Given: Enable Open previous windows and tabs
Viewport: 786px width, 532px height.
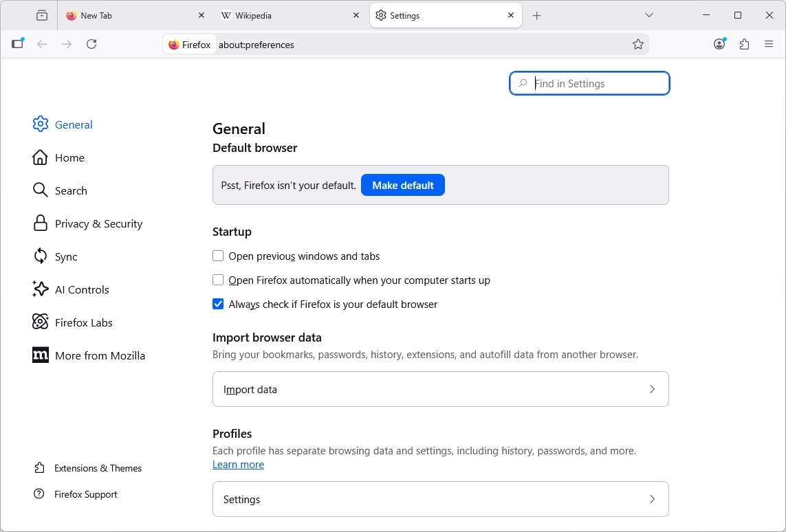Looking at the screenshot, I should (218, 256).
